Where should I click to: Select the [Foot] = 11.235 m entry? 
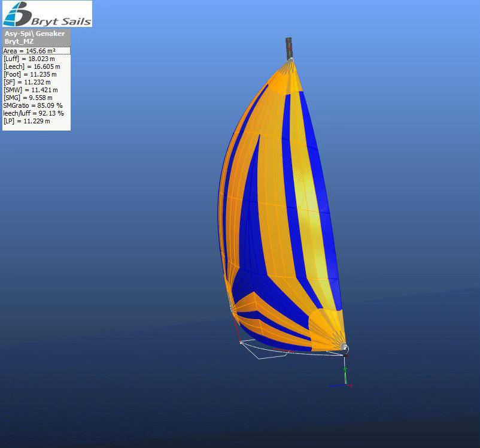(30, 74)
